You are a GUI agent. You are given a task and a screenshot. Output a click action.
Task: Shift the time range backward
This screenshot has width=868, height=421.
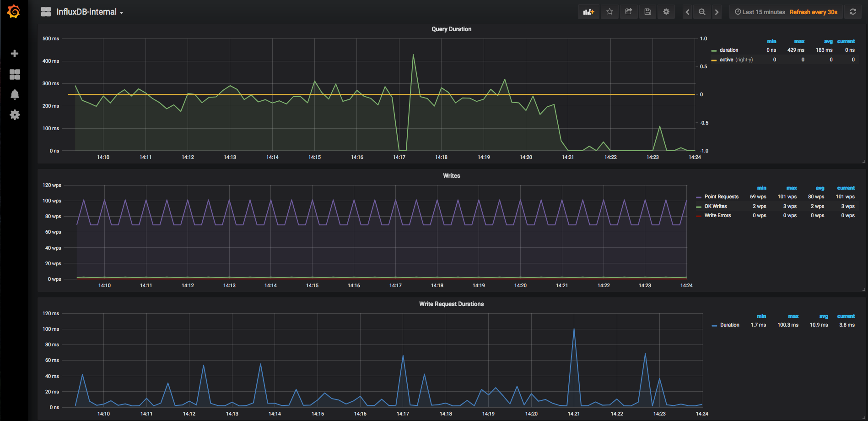pos(687,12)
